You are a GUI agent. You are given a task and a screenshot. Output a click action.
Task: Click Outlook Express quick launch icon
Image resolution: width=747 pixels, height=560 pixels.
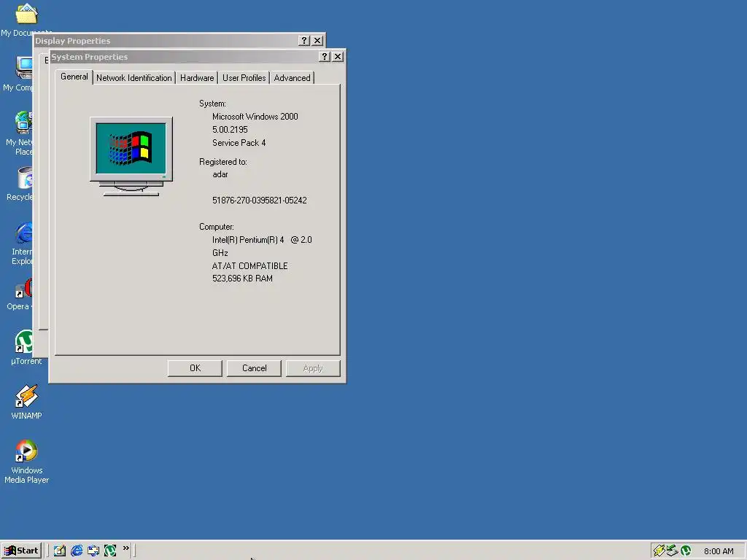pyautogui.click(x=93, y=551)
